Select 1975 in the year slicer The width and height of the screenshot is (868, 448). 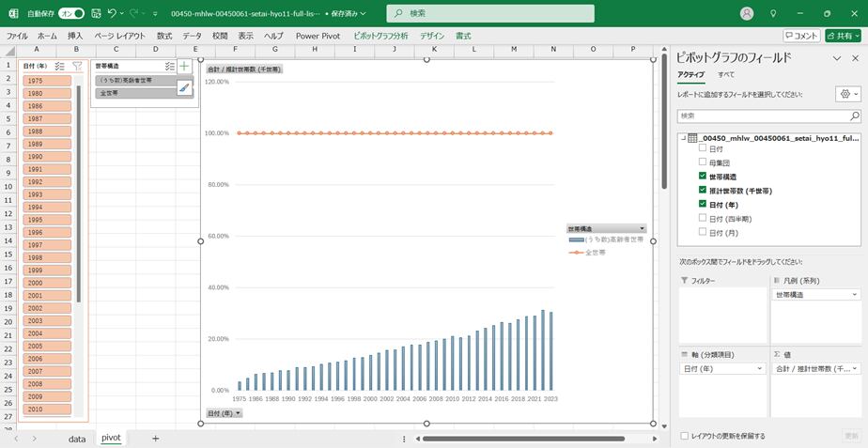pyautogui.click(x=46, y=81)
